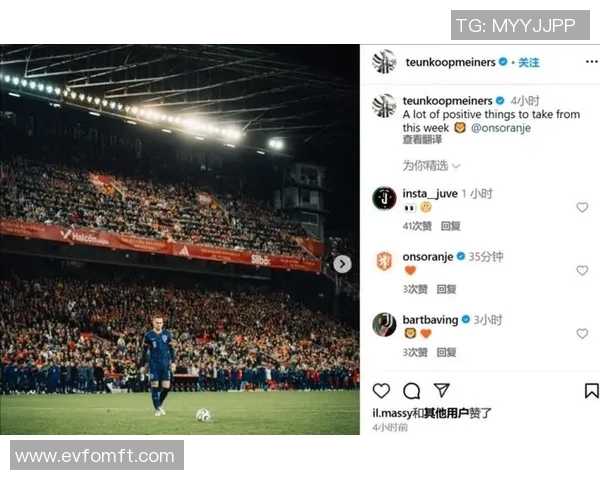This screenshot has height=480, width=600.
Task: Open the @onsoranje mention link
Action: [x=501, y=128]
